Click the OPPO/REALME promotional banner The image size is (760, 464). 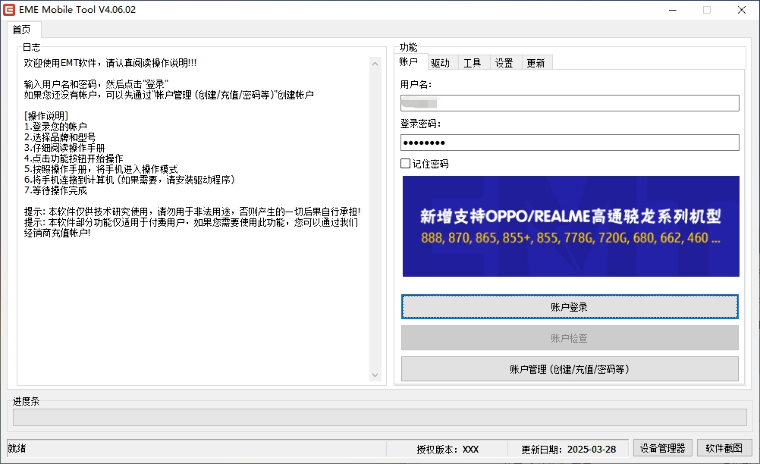pyautogui.click(x=569, y=226)
